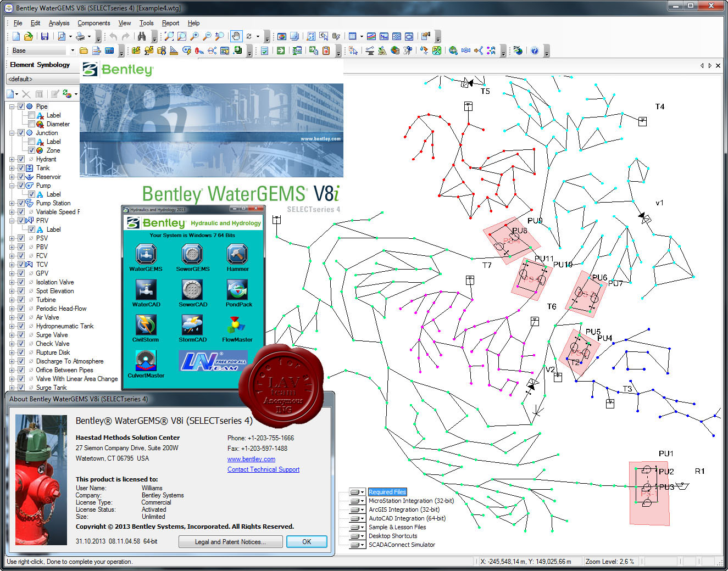Click the Thiessen Polygon colored map icon
The width and height of the screenshot is (728, 571).
point(437,51)
